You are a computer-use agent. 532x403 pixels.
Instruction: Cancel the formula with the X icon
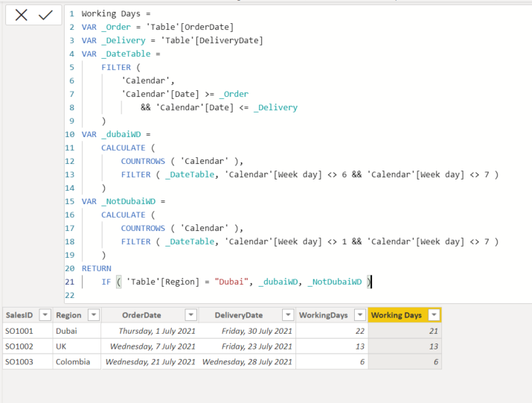pos(21,15)
